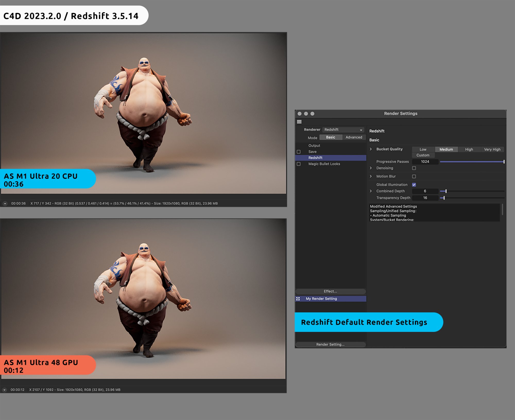
Task: Click the Transparency Depth slider
Action: (x=472, y=198)
